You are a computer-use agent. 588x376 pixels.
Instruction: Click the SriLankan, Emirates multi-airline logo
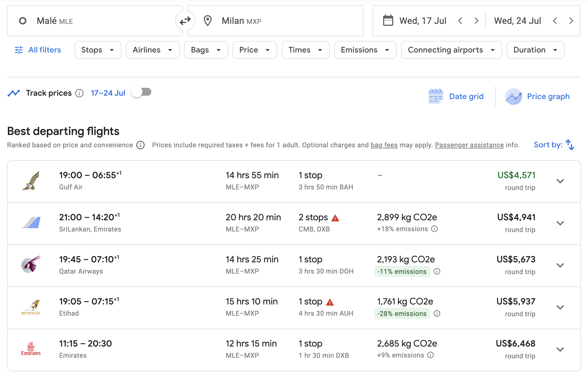31,223
